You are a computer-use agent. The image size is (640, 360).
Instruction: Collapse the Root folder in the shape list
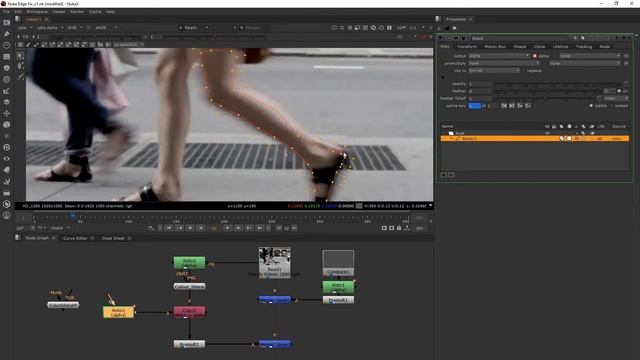click(x=444, y=133)
